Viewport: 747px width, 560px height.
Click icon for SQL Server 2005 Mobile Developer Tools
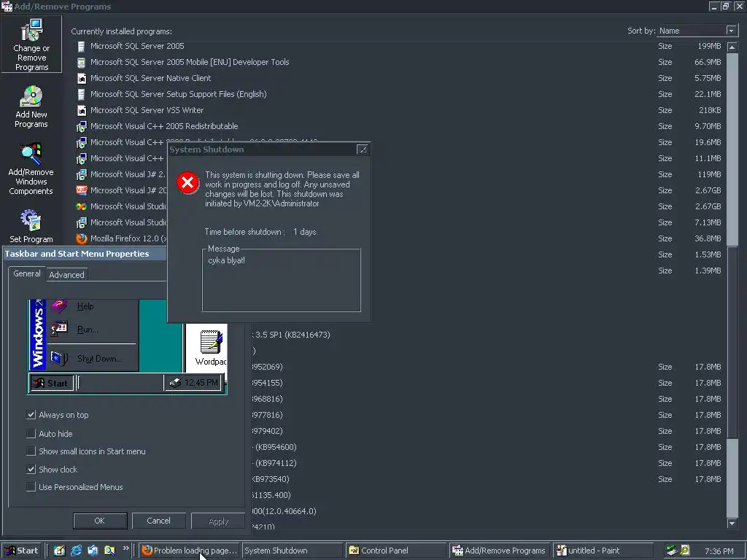coord(82,63)
